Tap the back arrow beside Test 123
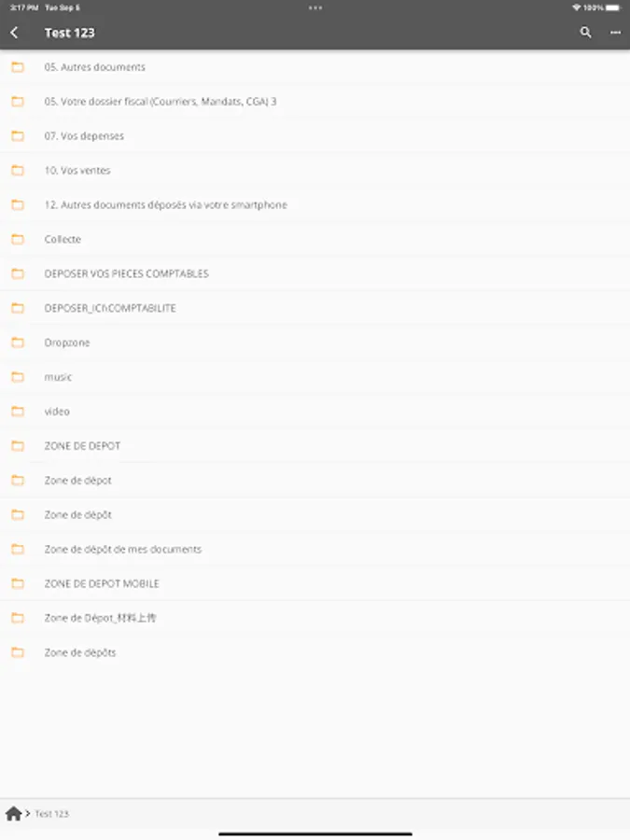The height and width of the screenshot is (840, 630). click(x=14, y=33)
